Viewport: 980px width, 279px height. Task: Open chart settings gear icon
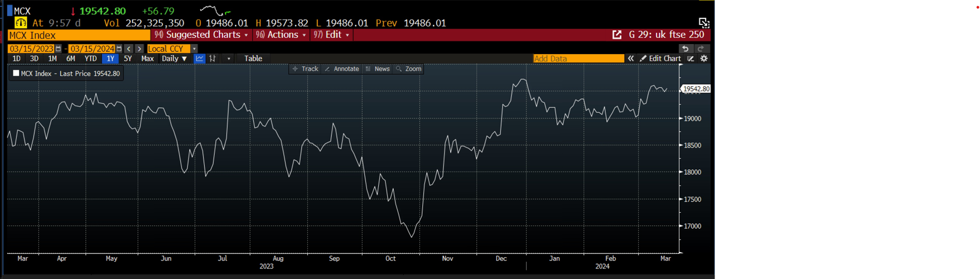(x=704, y=58)
